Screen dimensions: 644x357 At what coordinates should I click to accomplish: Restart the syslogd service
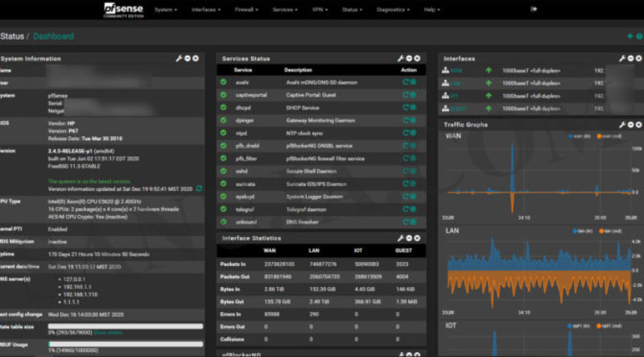click(x=406, y=197)
